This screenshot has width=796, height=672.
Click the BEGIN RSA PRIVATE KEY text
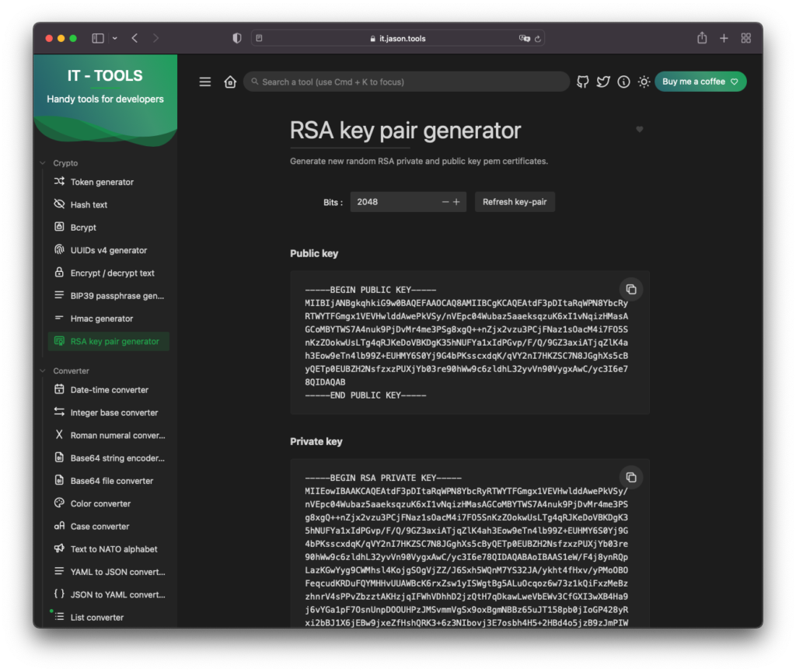383,478
